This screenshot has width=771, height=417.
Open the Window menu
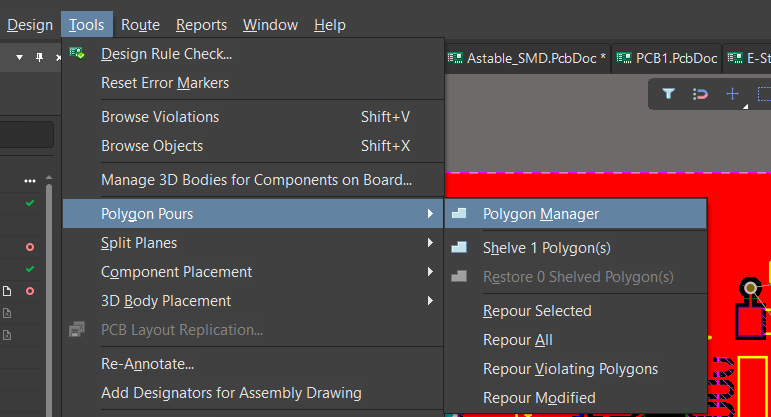click(x=270, y=25)
